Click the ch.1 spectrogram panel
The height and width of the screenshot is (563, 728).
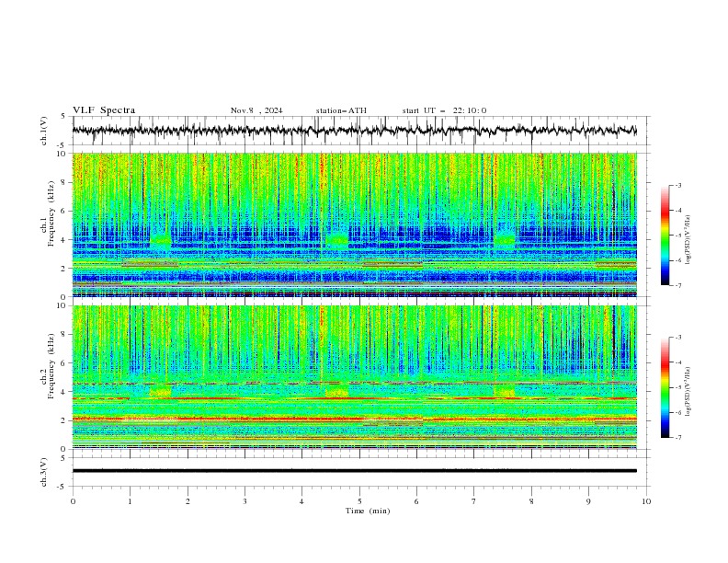(354, 224)
